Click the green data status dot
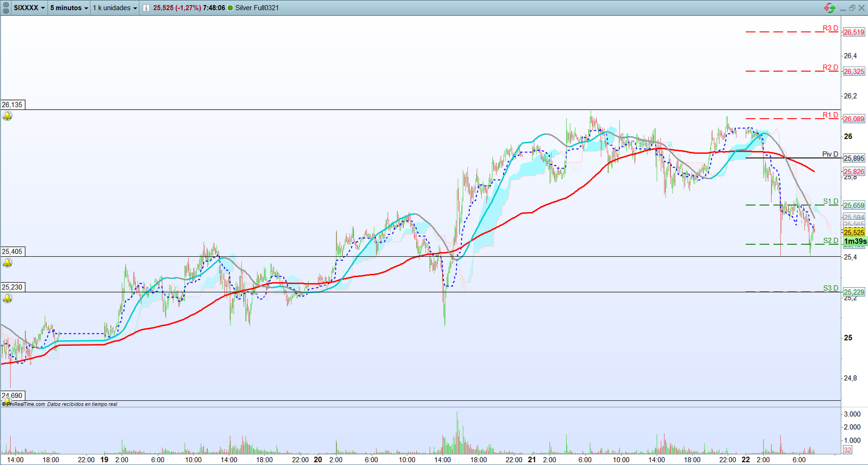 230,8
